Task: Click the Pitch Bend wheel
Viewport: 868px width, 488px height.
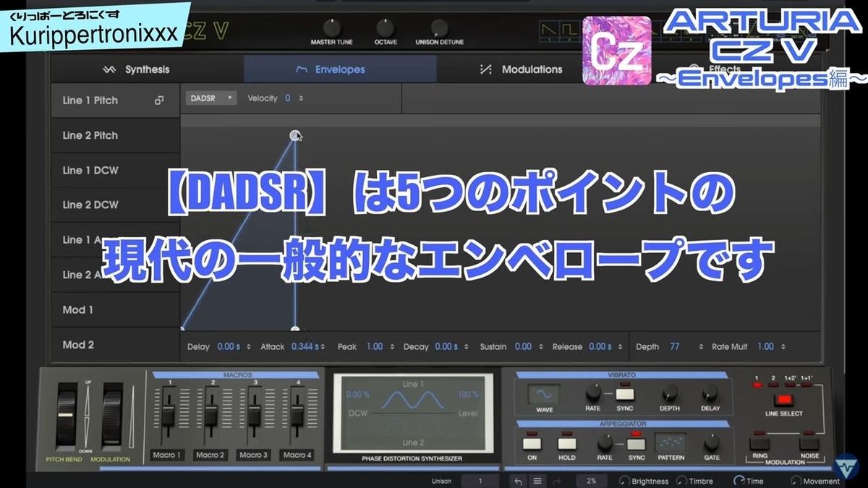Action: [x=67, y=416]
